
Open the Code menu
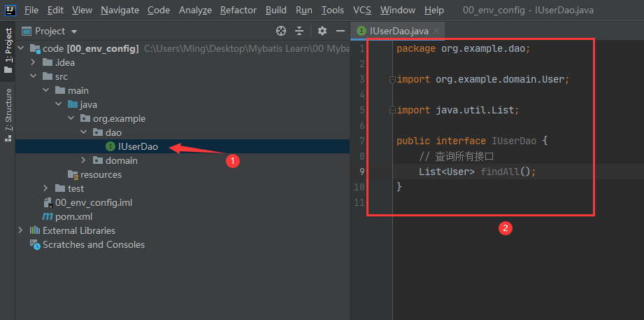[x=159, y=10]
